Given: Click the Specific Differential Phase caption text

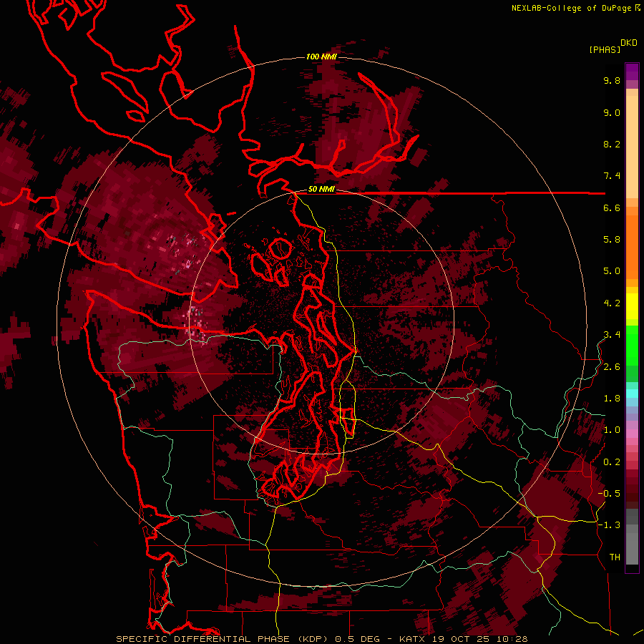Looking at the screenshot, I should [321, 639].
